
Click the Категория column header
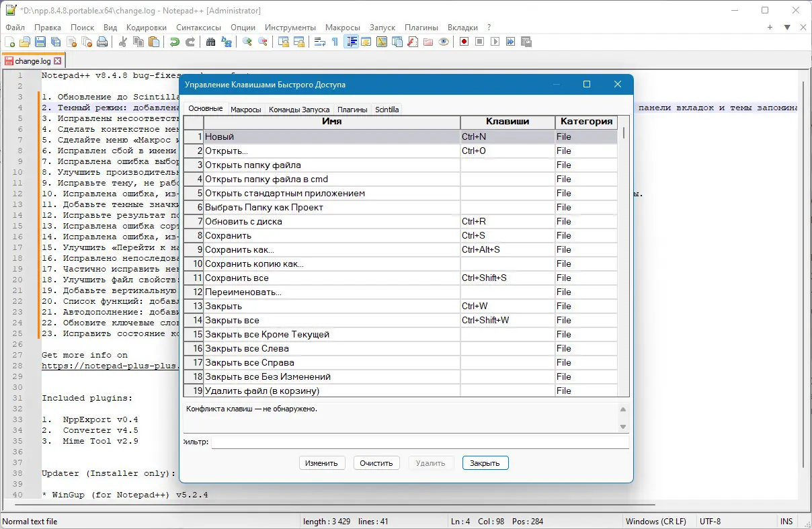tap(586, 122)
